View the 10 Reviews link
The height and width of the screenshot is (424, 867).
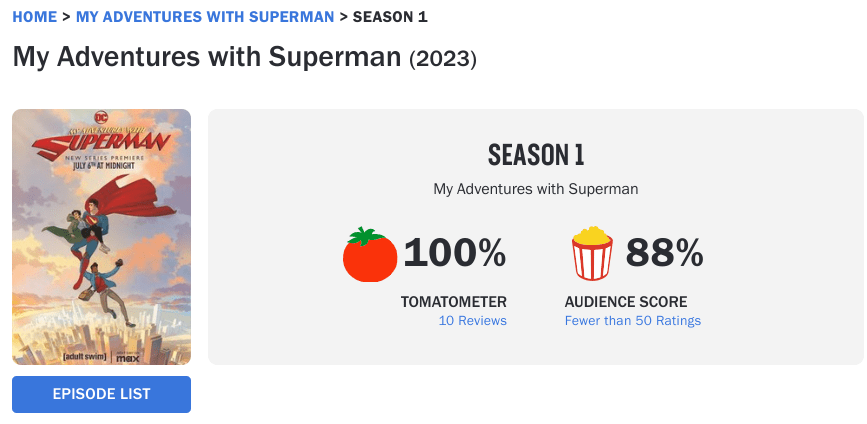coord(472,321)
